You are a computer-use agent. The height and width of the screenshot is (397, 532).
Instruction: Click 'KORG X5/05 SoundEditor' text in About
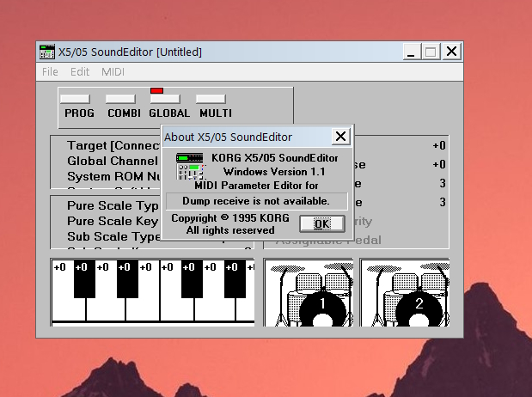(274, 158)
